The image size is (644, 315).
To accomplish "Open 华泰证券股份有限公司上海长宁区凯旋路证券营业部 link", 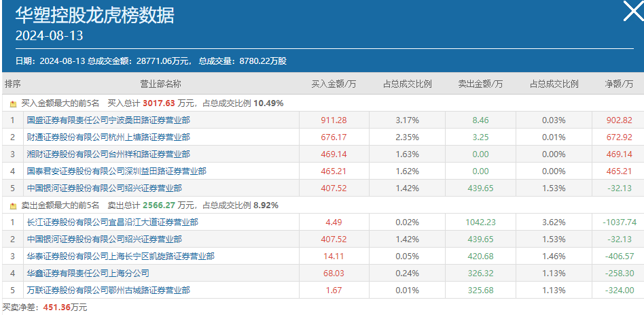I will coord(120,256).
